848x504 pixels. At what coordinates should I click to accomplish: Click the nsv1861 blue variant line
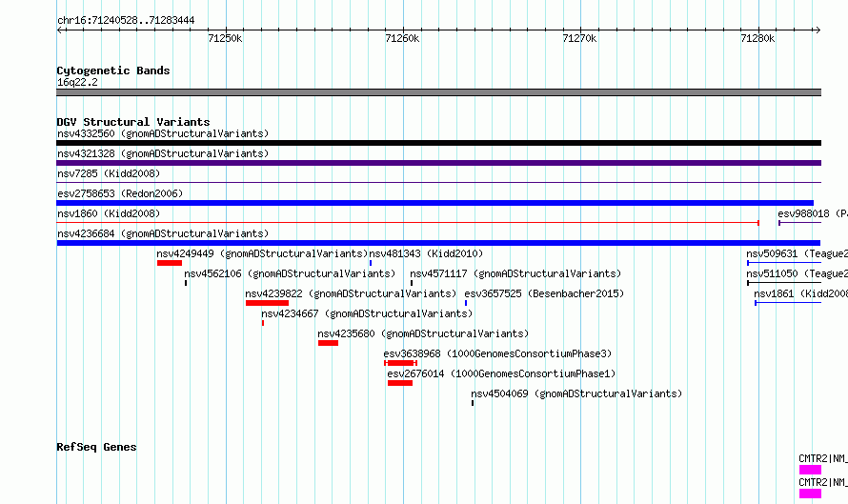click(x=788, y=303)
